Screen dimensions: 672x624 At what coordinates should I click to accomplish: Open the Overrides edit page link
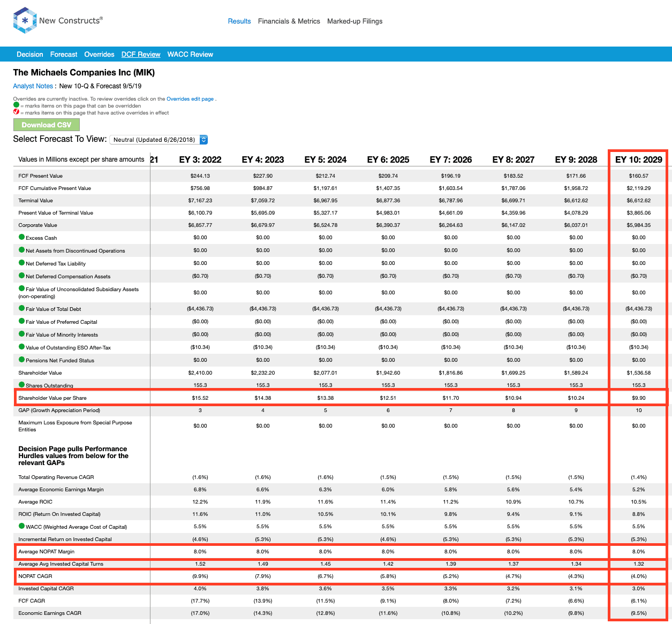pyautogui.click(x=190, y=99)
